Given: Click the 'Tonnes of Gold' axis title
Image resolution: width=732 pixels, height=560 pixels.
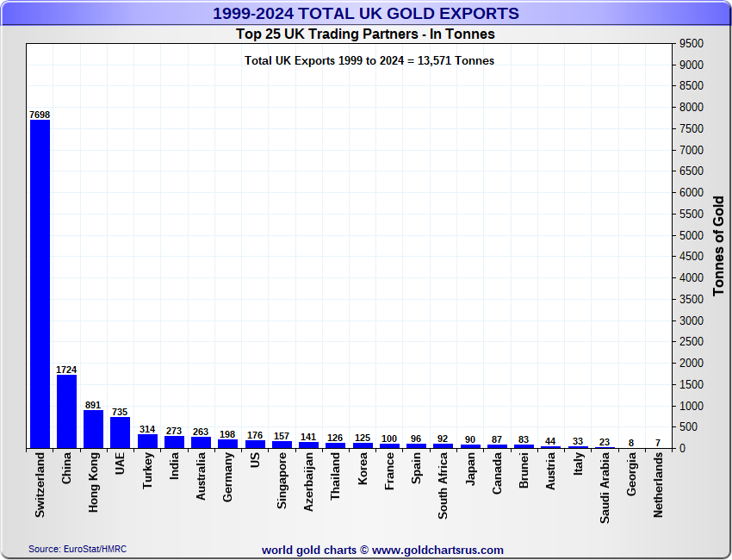Looking at the screenshot, I should (719, 246).
